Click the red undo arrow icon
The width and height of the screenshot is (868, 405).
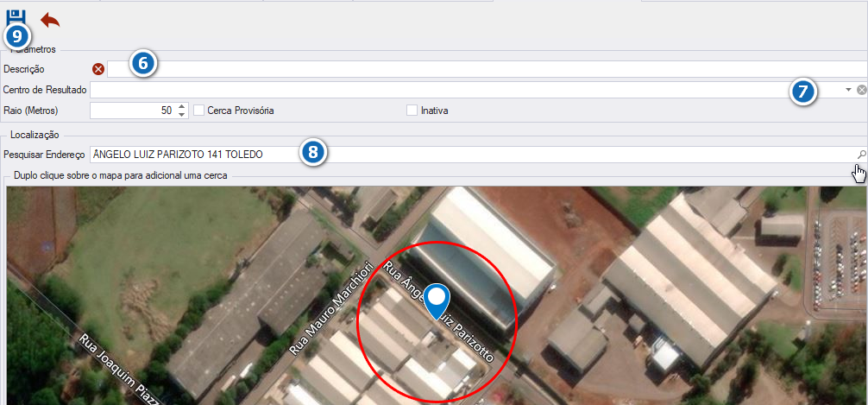[x=50, y=21]
